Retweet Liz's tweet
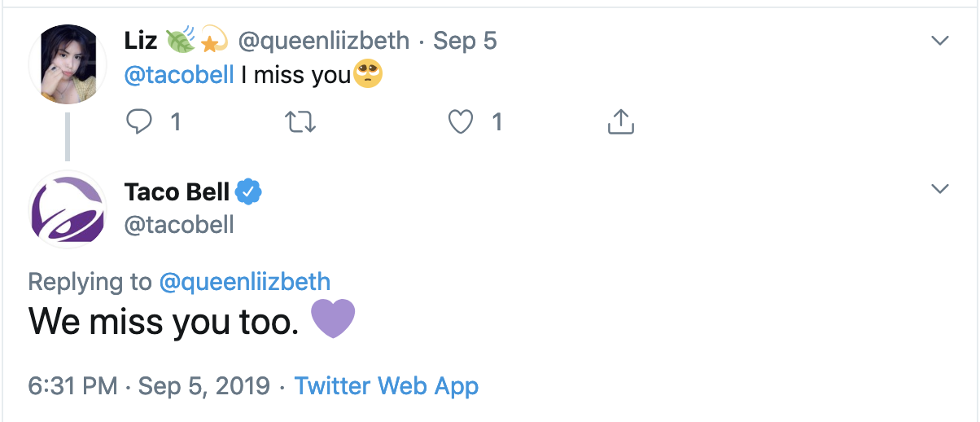 [x=300, y=122]
